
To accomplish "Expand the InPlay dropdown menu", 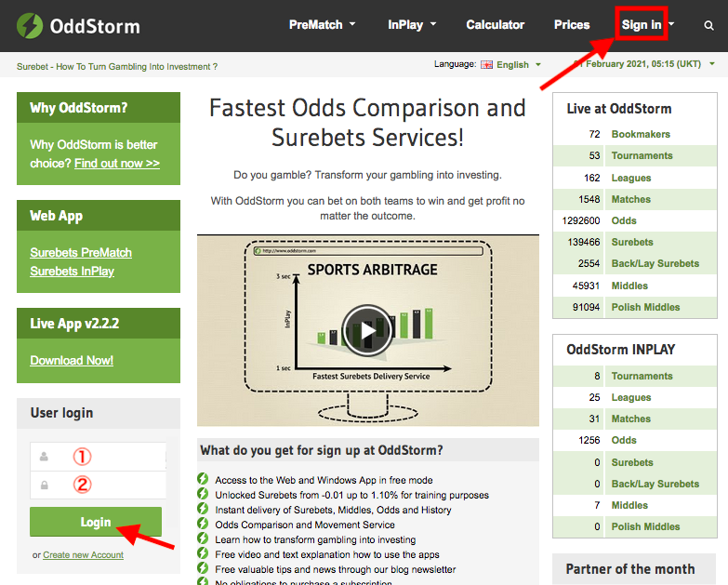I will pos(412,24).
